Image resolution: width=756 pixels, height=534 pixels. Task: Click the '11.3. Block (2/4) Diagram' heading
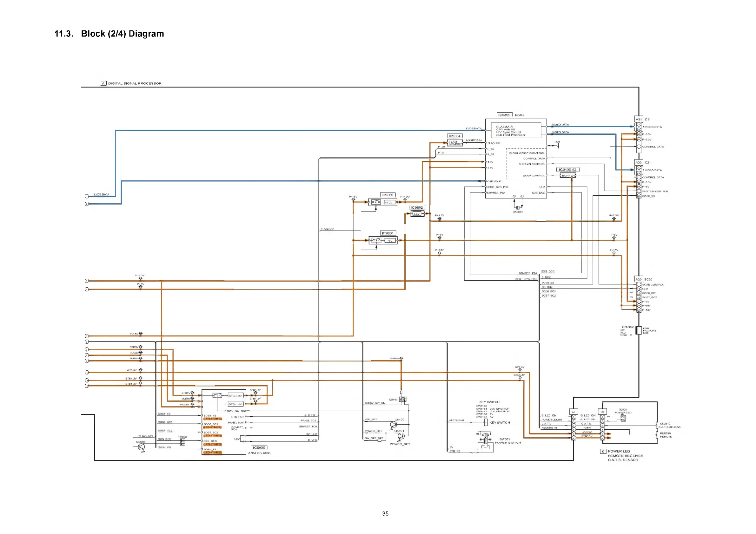tap(109, 34)
